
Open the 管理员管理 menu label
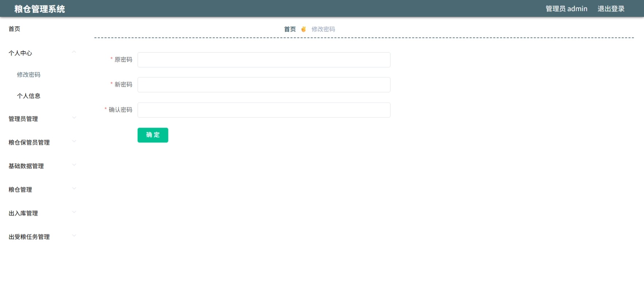(23, 119)
